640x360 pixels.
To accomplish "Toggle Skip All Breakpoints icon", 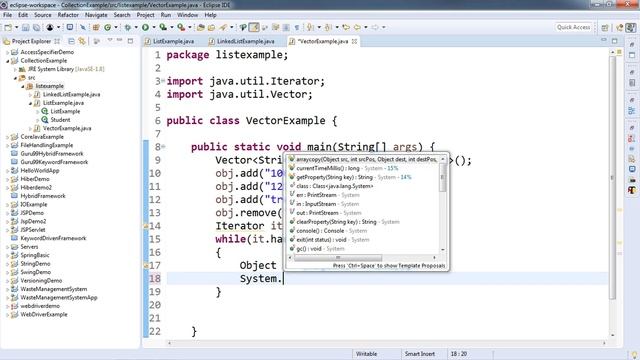I will pyautogui.click(x=83, y=27).
